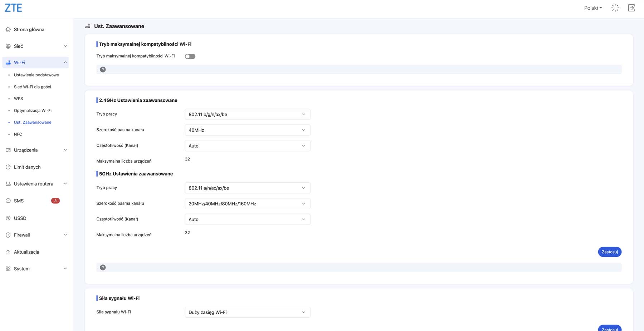Open 2.4GHz Częstotliwość (Kanał) dropdown
The image size is (644, 331).
[x=247, y=146]
